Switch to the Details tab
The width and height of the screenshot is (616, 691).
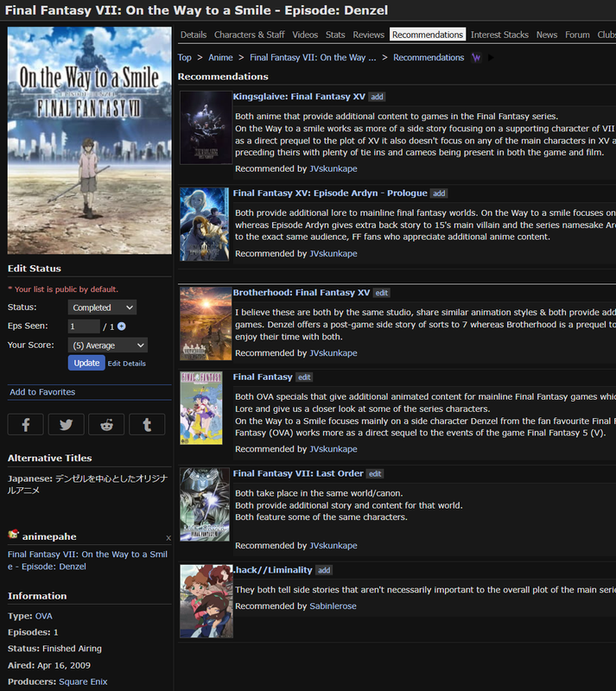(x=194, y=35)
